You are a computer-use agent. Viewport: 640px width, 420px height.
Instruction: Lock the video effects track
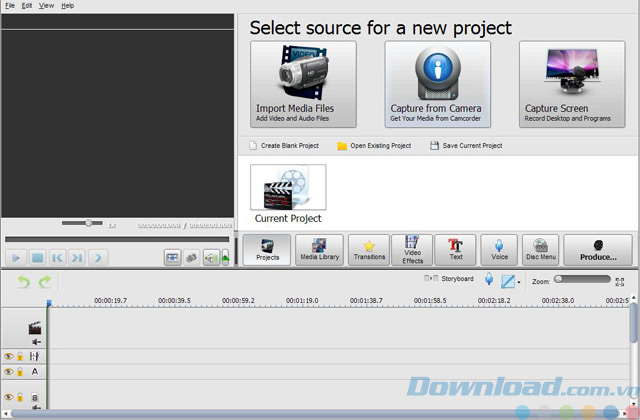20,356
